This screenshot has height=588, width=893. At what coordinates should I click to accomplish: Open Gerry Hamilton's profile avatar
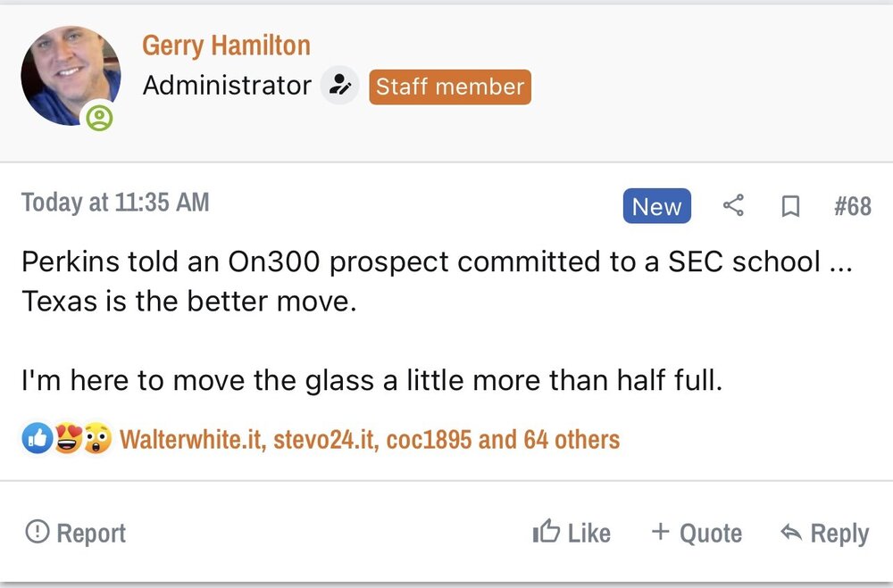pos(71,75)
